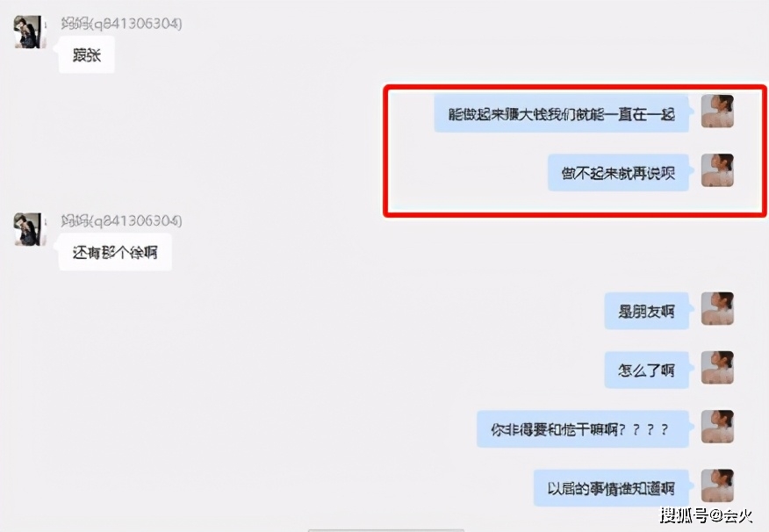Select the 以后的事情谁知道啊 message bubble

pyautogui.click(x=611, y=488)
